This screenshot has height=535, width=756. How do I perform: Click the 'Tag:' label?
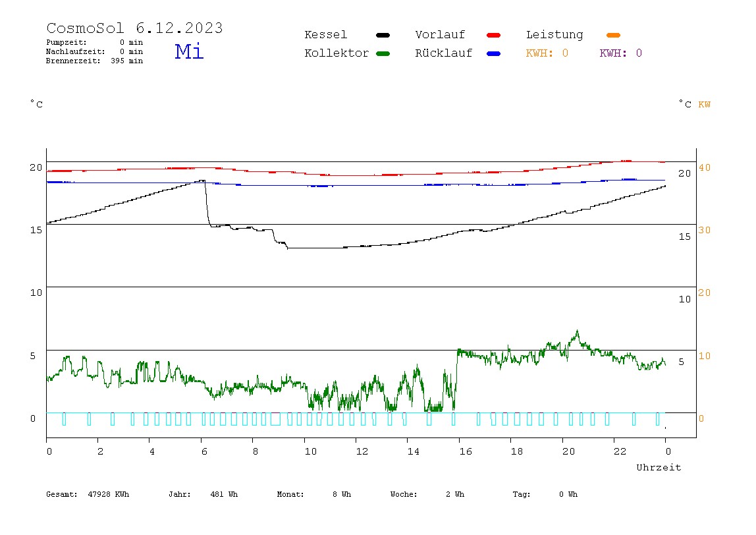point(521,494)
